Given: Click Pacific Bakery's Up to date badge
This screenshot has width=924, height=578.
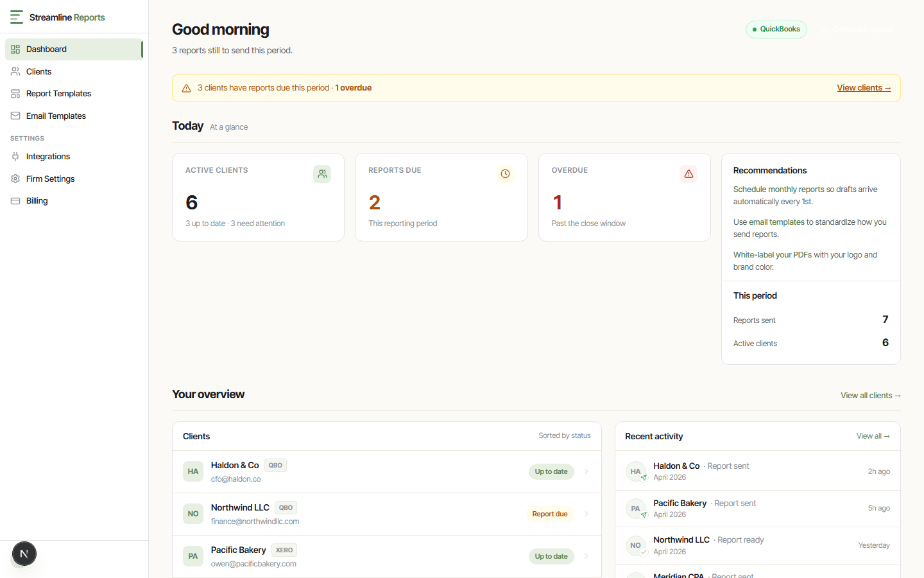Looking at the screenshot, I should [x=551, y=557].
